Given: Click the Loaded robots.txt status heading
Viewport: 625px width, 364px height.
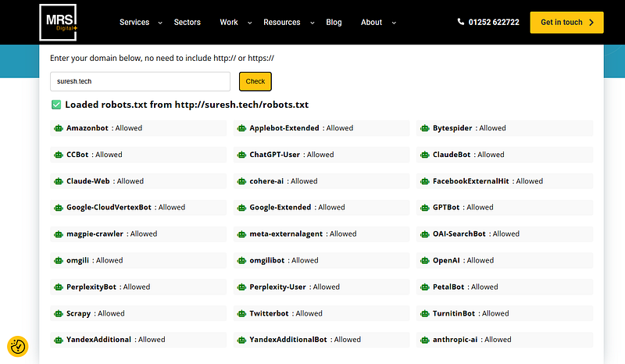Looking at the screenshot, I should point(187,105).
